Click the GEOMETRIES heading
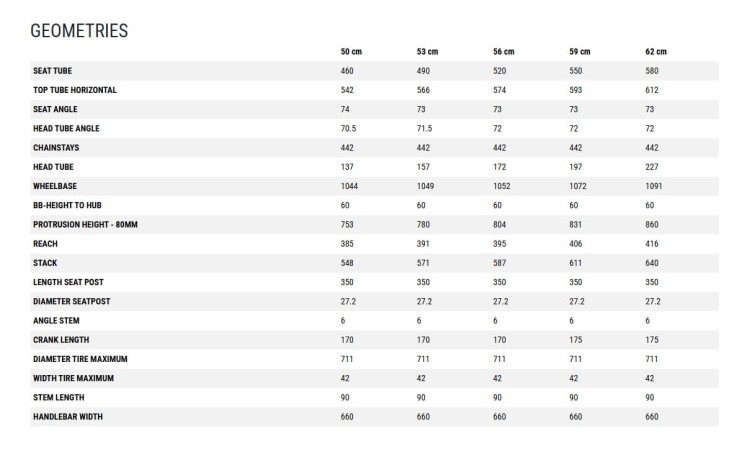Viewport: 750px width, 450px height. click(79, 31)
